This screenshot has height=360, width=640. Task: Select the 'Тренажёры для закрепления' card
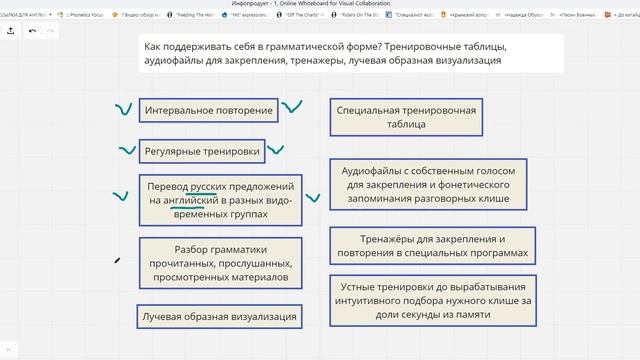tap(433, 246)
